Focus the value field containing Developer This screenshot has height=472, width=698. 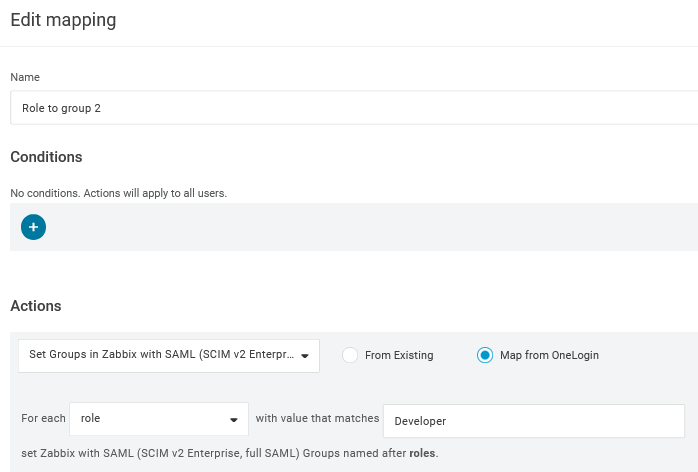533,421
